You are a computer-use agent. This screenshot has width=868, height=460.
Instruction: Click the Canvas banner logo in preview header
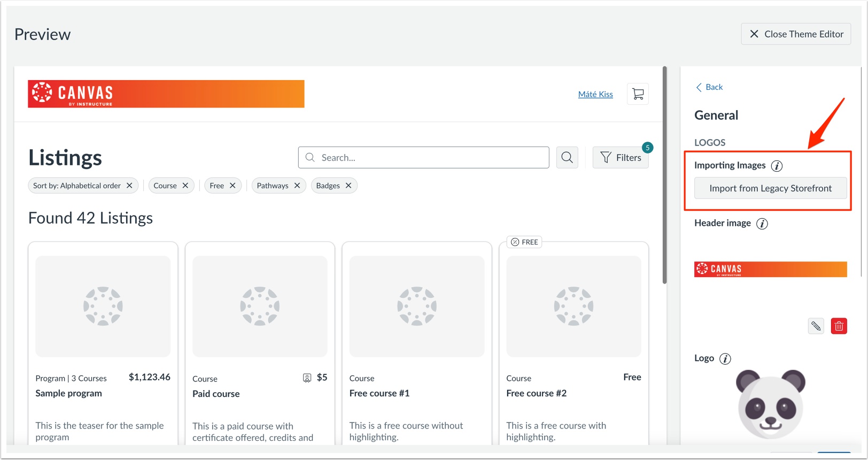click(x=166, y=94)
